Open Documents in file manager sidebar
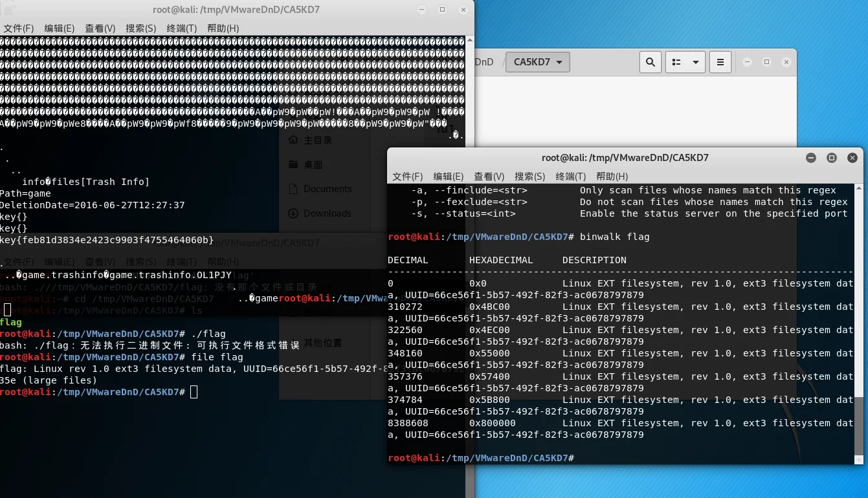868x498 pixels. [x=328, y=189]
